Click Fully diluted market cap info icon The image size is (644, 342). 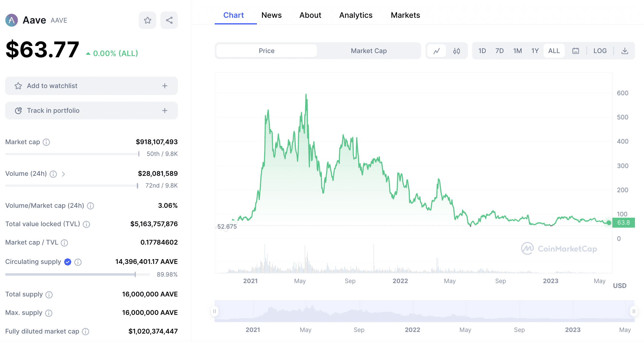coord(85,331)
